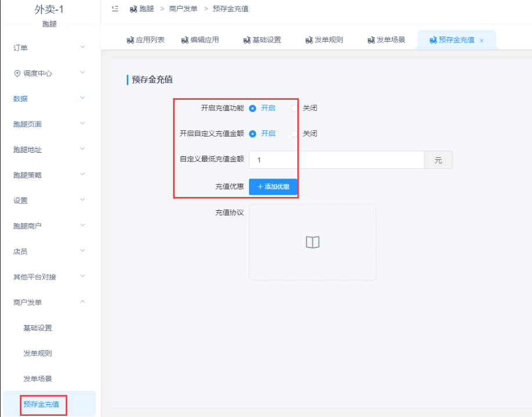Screen dimensions: 532x417
Task: Open 预存金充值 in the sidebar submenu
Action: 49,404
